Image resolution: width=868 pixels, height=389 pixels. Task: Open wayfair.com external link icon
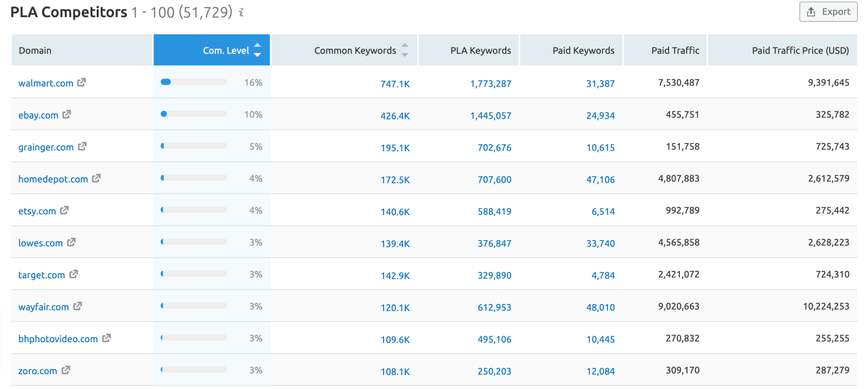77,306
